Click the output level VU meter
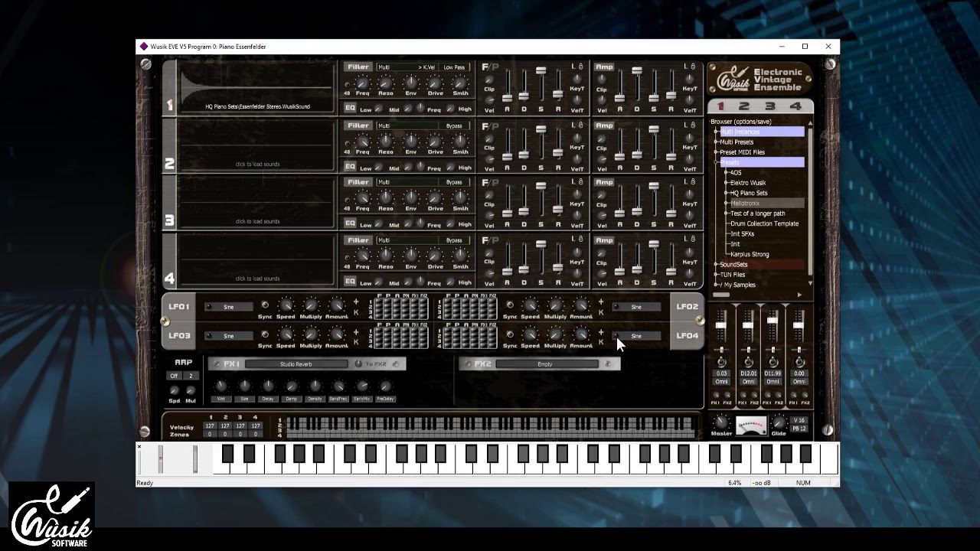The height and width of the screenshot is (551, 980). (x=750, y=426)
